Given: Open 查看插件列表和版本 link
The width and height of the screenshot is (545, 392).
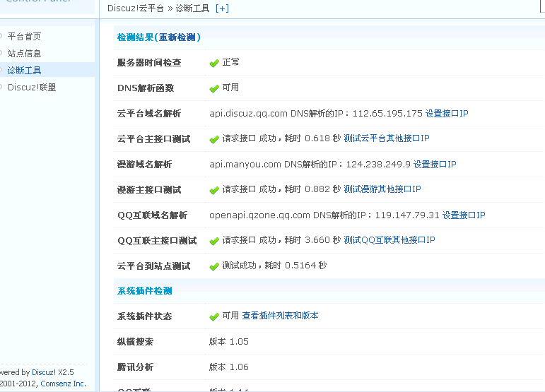Looking at the screenshot, I should click(280, 316).
